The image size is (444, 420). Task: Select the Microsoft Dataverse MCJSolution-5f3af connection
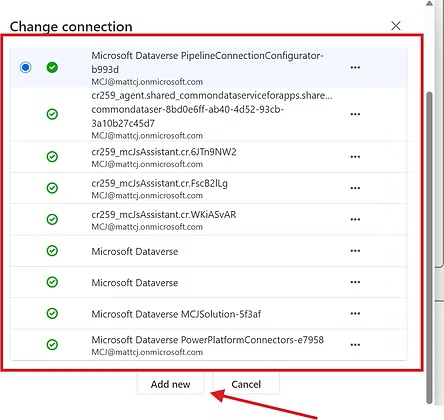click(x=176, y=314)
